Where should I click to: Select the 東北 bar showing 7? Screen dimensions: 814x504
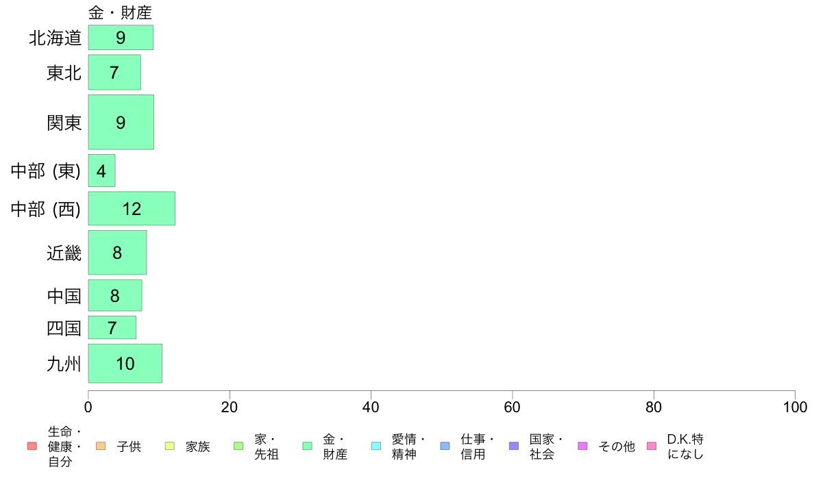click(x=114, y=73)
